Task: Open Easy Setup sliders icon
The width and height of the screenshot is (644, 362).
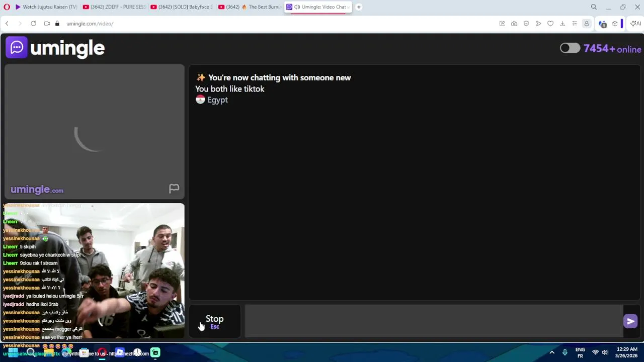Action: 575,24
